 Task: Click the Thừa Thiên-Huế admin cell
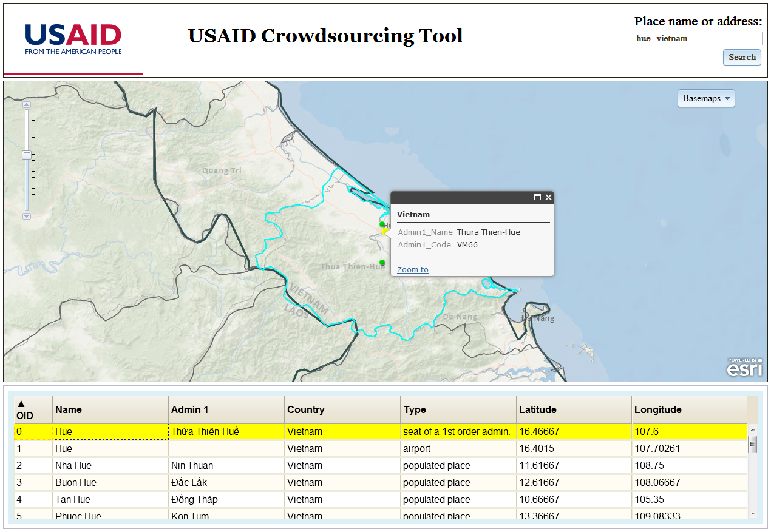(x=226, y=432)
